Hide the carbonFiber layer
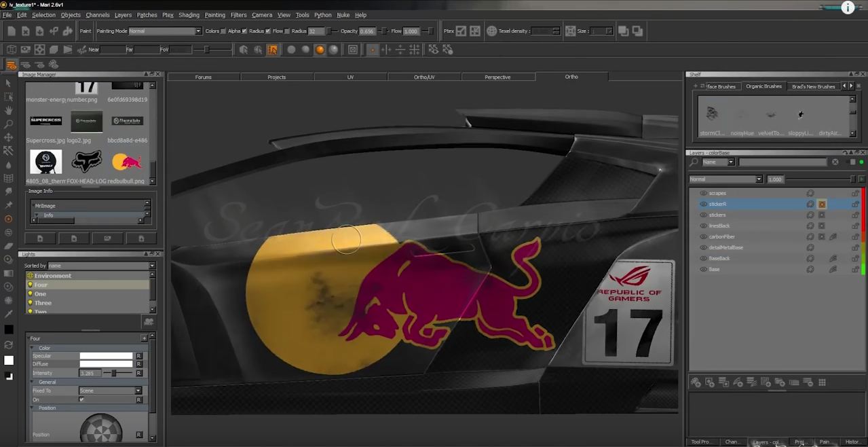868x447 pixels. [703, 236]
